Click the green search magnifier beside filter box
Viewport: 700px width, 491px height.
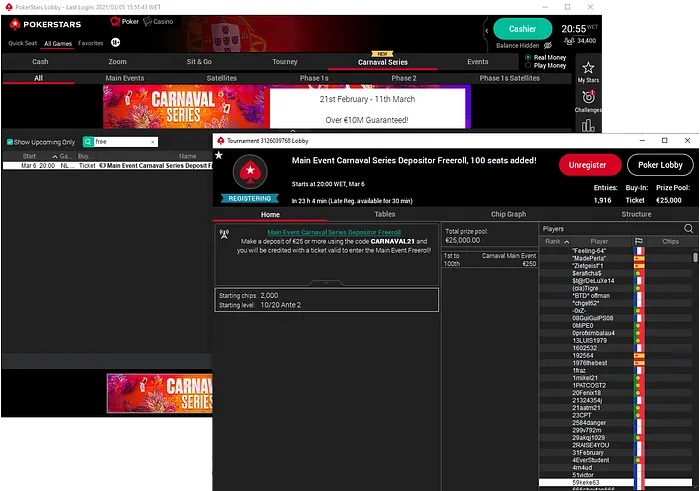88,142
